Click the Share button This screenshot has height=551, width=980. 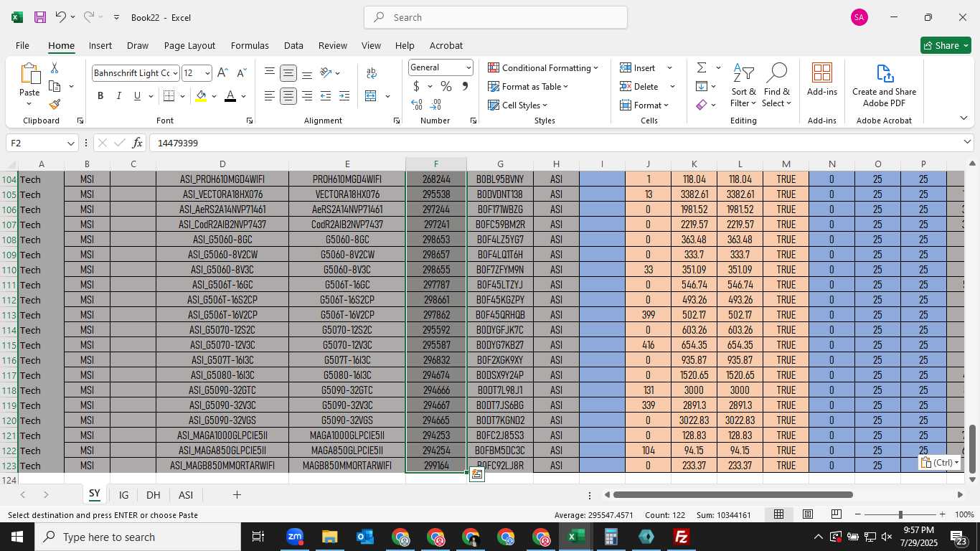pyautogui.click(x=946, y=45)
